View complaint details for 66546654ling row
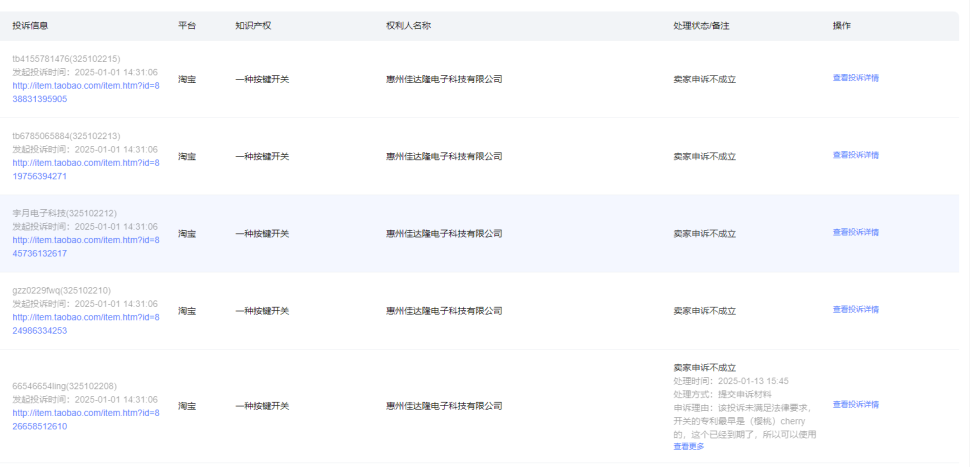The width and height of the screenshot is (970, 467). pos(855,405)
